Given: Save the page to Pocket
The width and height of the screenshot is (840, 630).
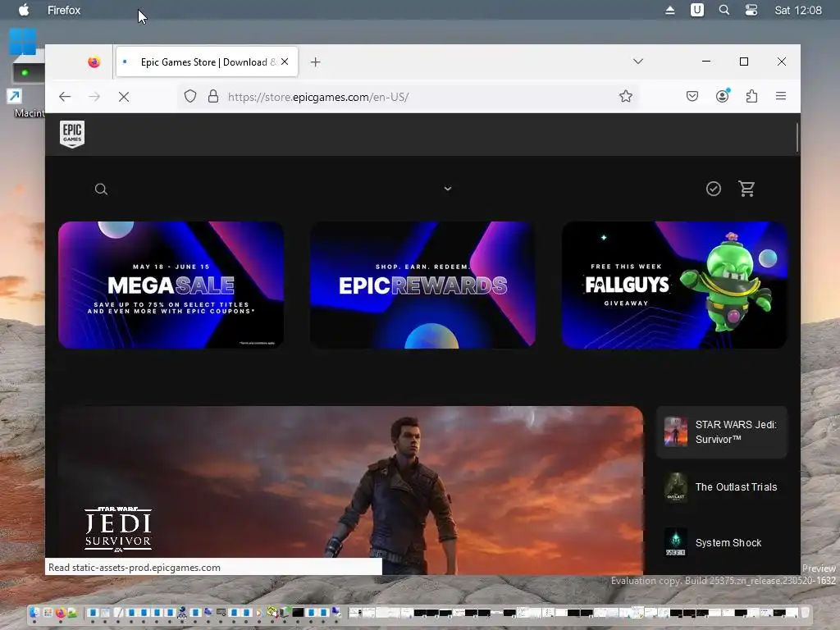Looking at the screenshot, I should (692, 97).
